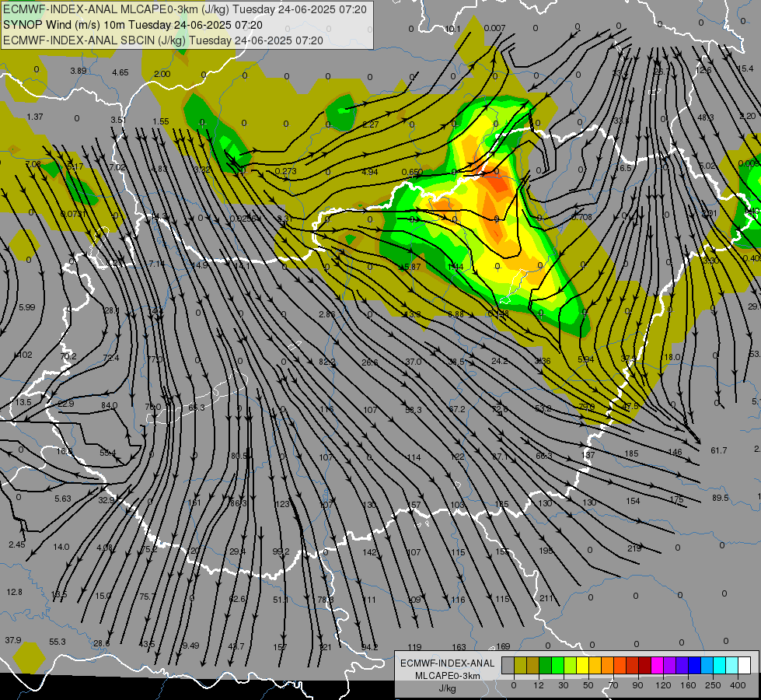The width and height of the screenshot is (761, 700).
Task: Click MLCAPE0-3km label in the legend
Action: coord(447,676)
